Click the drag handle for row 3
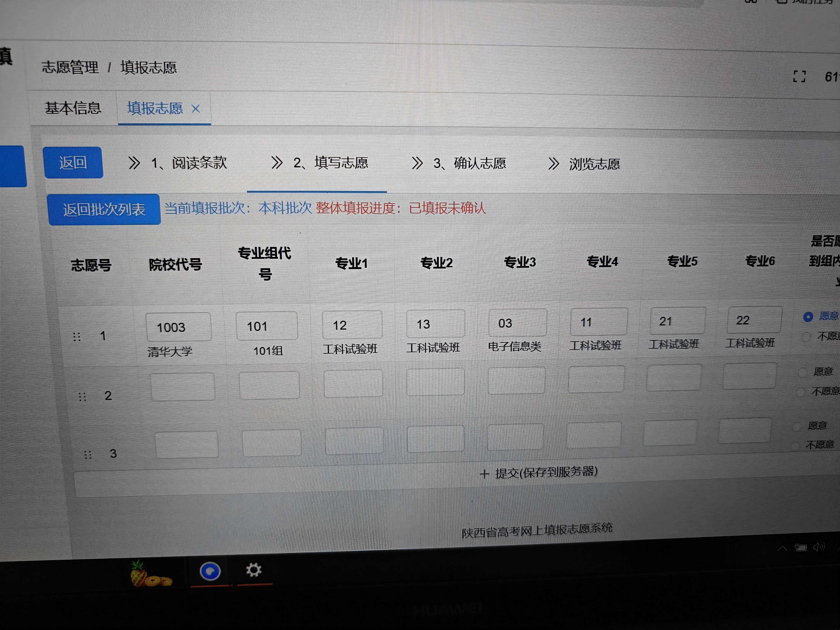840x630 pixels. 88,455
